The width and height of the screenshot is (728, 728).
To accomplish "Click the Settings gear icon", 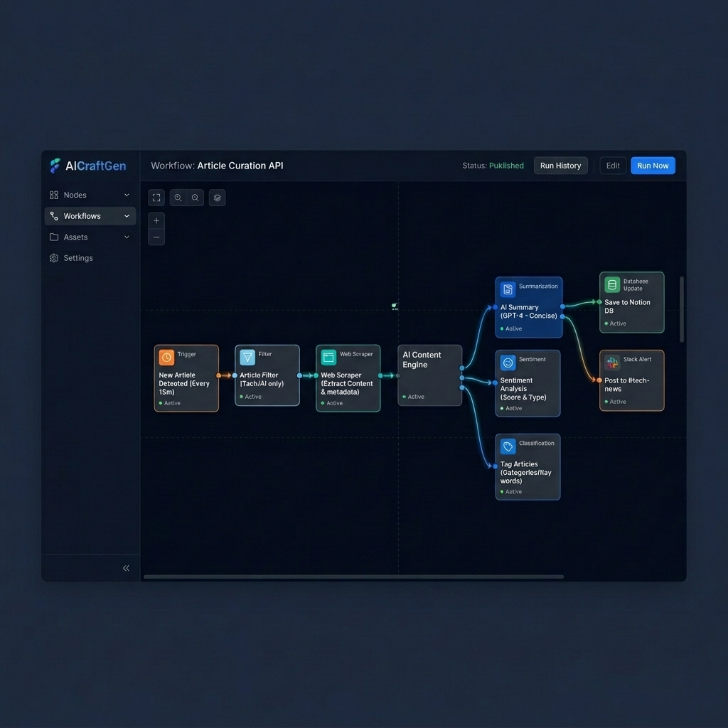I will 54,257.
